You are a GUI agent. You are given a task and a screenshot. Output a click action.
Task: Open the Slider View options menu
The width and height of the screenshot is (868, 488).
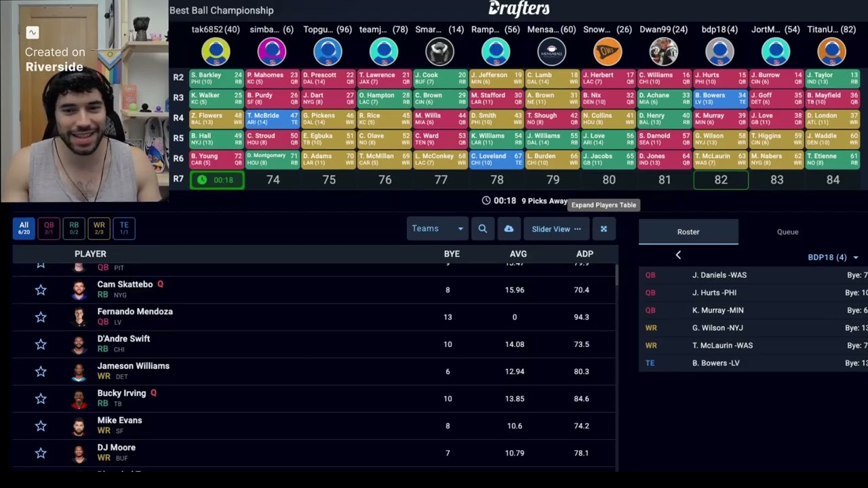(x=556, y=229)
